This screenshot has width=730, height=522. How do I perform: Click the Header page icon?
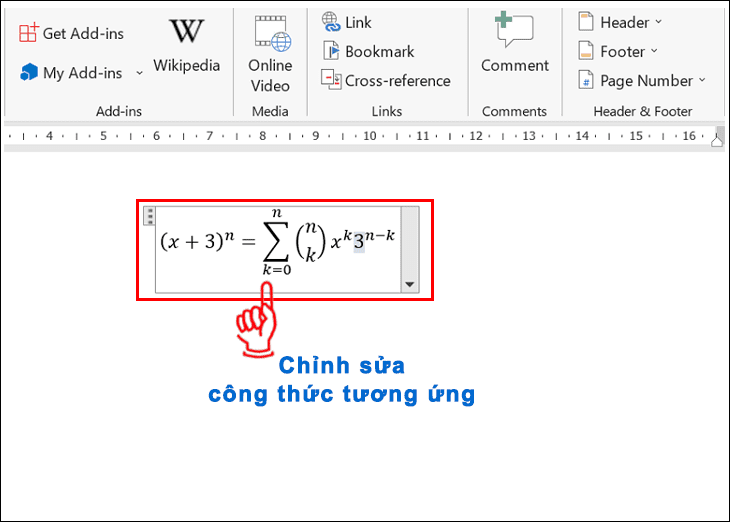584,22
